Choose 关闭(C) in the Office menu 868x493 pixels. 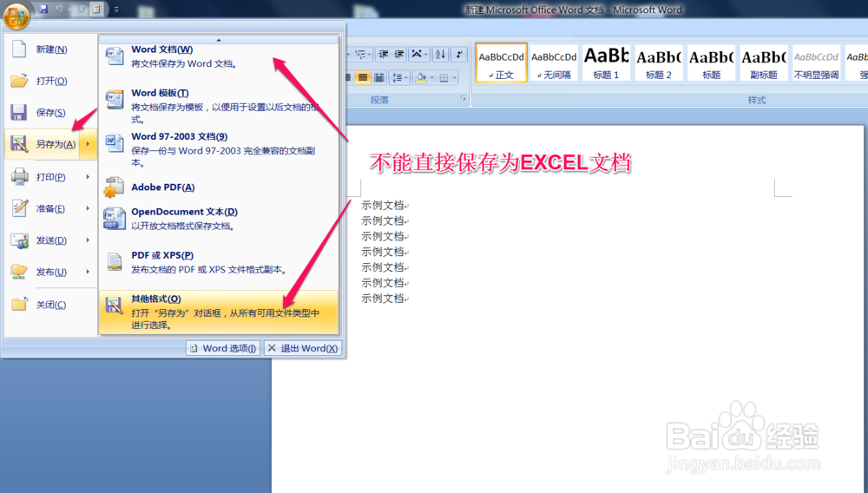pyautogui.click(x=50, y=305)
